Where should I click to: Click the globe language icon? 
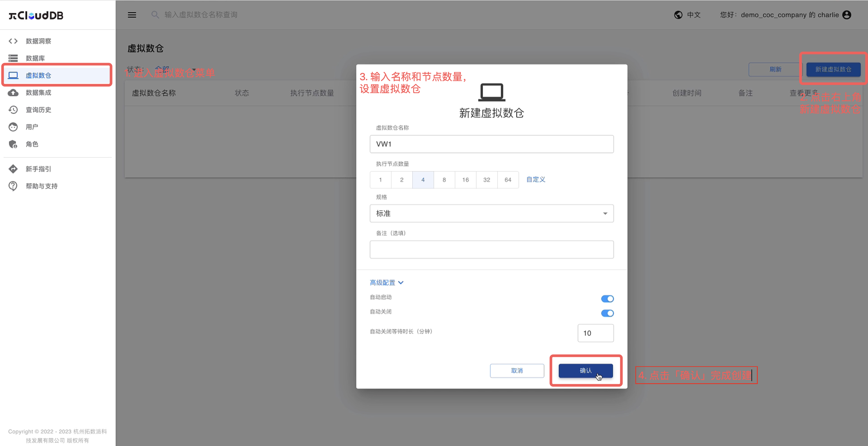click(678, 15)
